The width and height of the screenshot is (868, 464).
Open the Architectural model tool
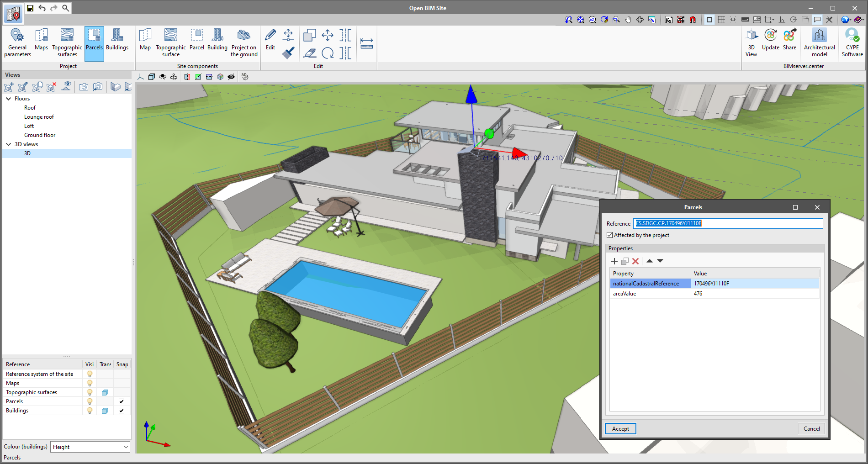[819, 43]
